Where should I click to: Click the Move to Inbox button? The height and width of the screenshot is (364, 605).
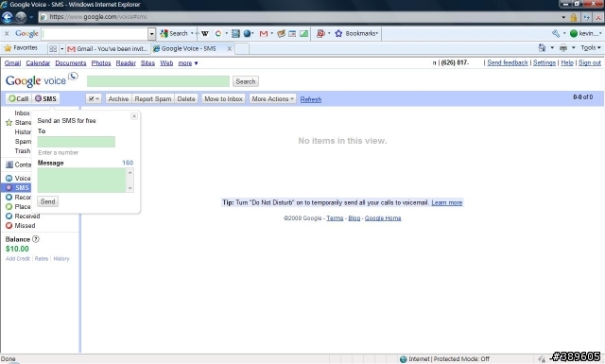click(x=223, y=99)
